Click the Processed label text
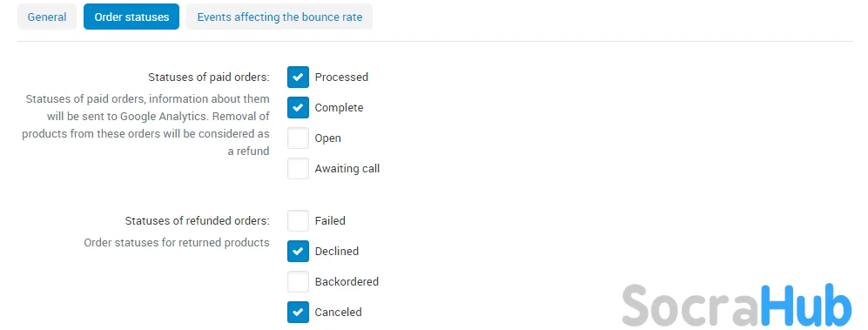 click(x=341, y=77)
